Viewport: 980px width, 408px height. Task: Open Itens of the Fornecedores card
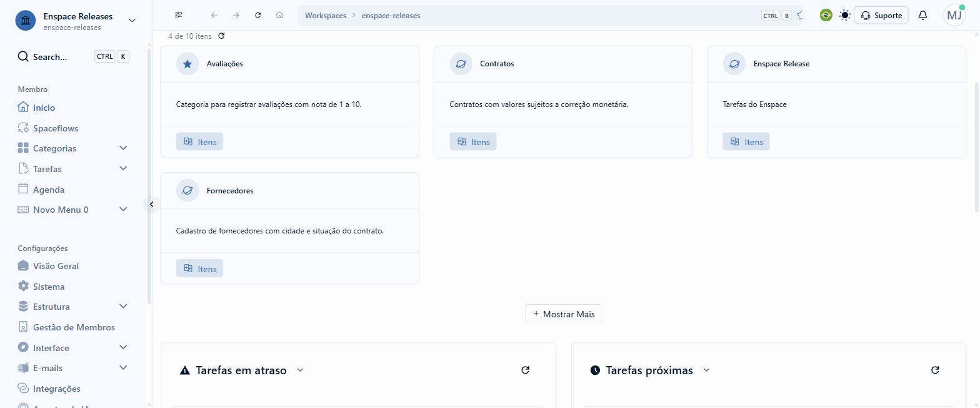pos(199,268)
